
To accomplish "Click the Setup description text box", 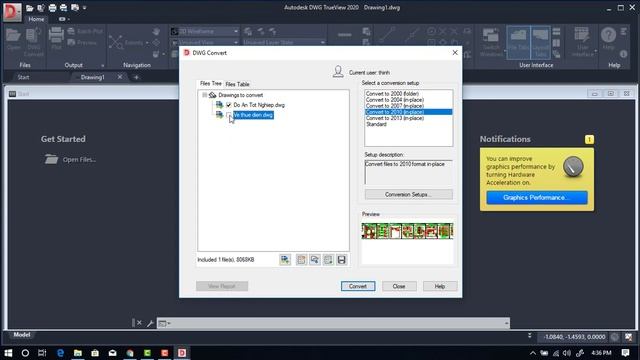I will 408,172.
